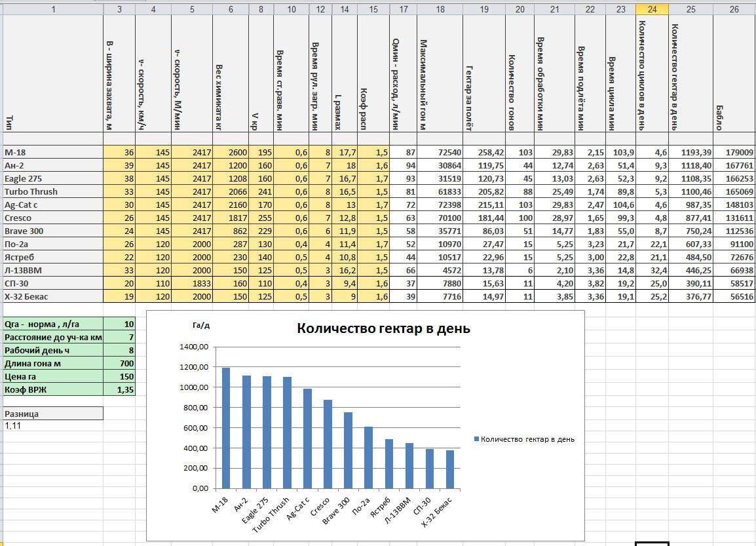Select the Cresco row label
The height and width of the screenshot is (546, 756).
[53, 218]
